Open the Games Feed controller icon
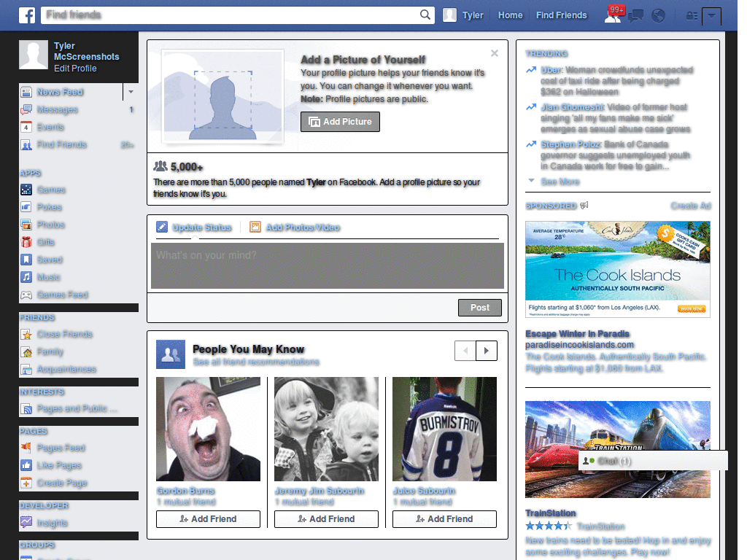The height and width of the screenshot is (560, 747). pyautogui.click(x=24, y=295)
